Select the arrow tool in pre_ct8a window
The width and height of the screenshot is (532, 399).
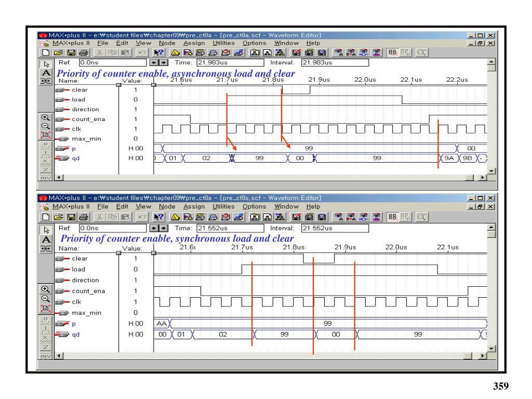[x=46, y=64]
